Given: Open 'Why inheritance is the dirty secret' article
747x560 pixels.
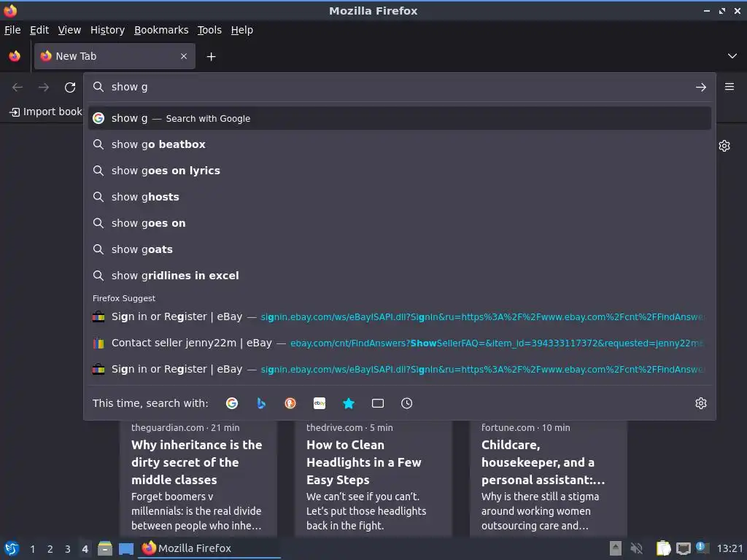Looking at the screenshot, I should click(x=198, y=477).
